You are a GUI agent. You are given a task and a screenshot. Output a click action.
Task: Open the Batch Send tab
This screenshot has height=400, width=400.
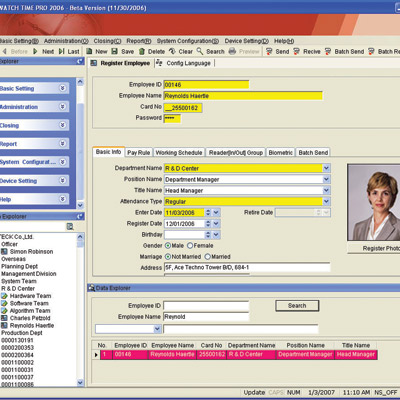click(313, 152)
